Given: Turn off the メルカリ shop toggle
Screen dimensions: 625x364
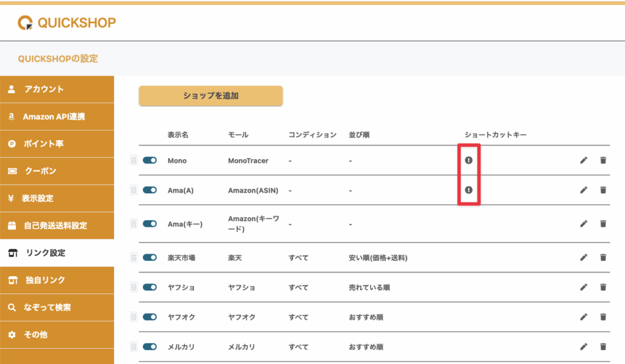Looking at the screenshot, I should [x=150, y=347].
